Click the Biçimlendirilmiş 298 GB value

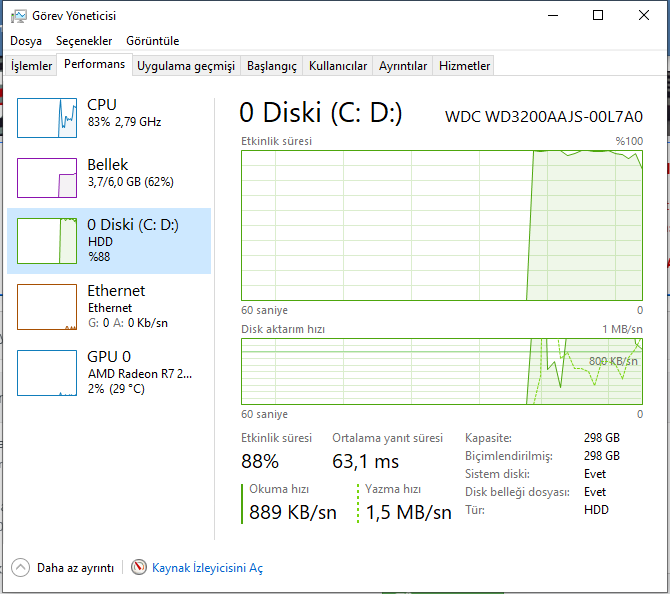tap(602, 456)
